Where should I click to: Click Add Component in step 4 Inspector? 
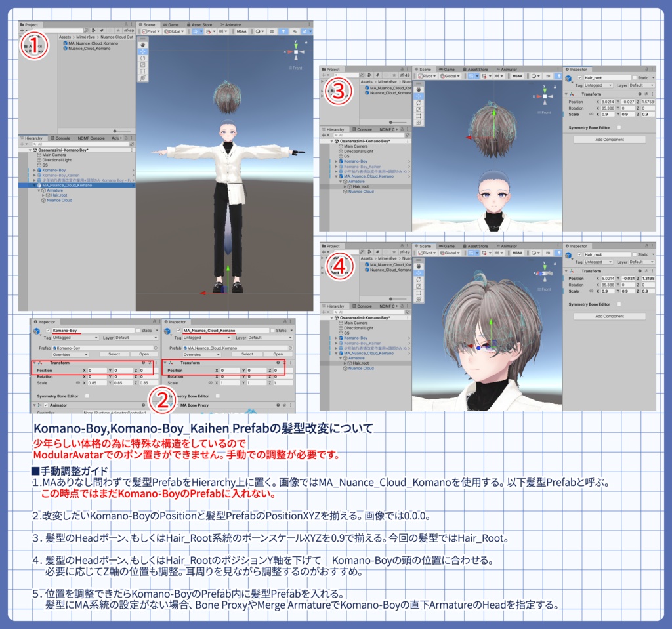(x=610, y=317)
